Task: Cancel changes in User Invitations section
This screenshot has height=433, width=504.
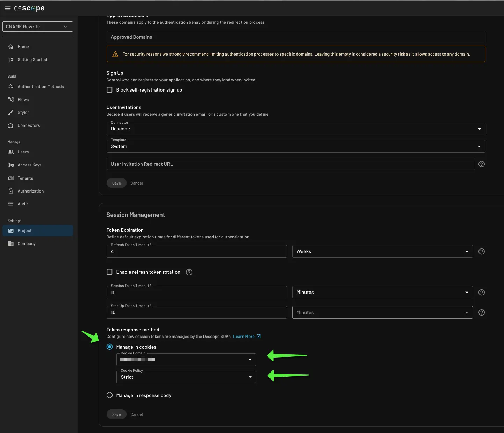Action: (x=137, y=183)
